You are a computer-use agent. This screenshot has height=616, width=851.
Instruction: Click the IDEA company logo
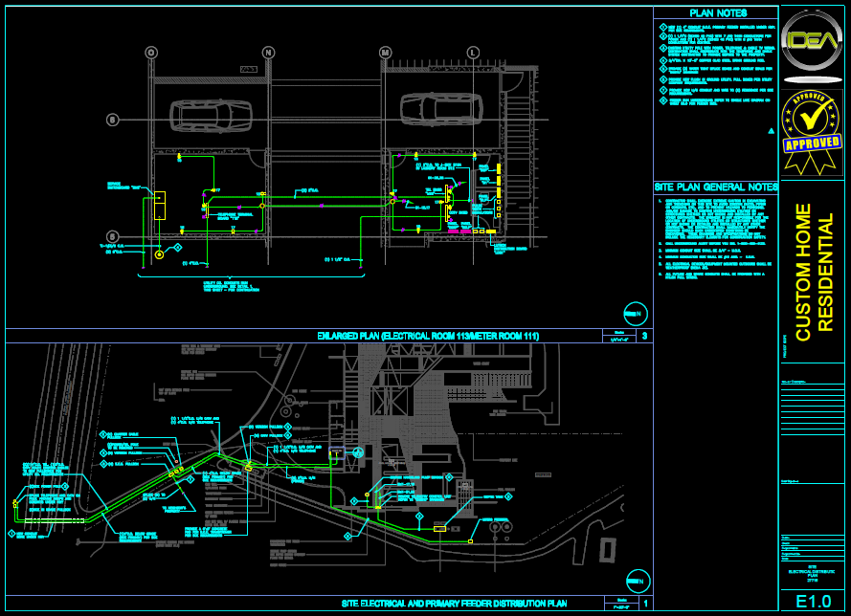[813, 44]
